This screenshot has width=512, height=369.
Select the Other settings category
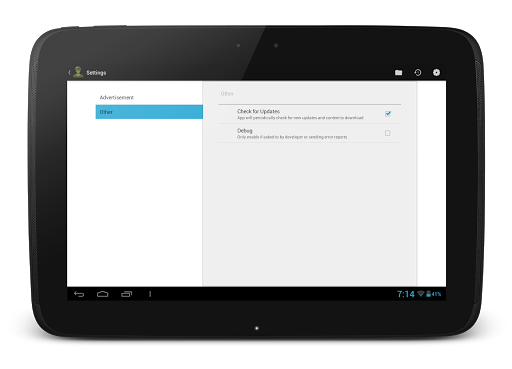coord(149,112)
